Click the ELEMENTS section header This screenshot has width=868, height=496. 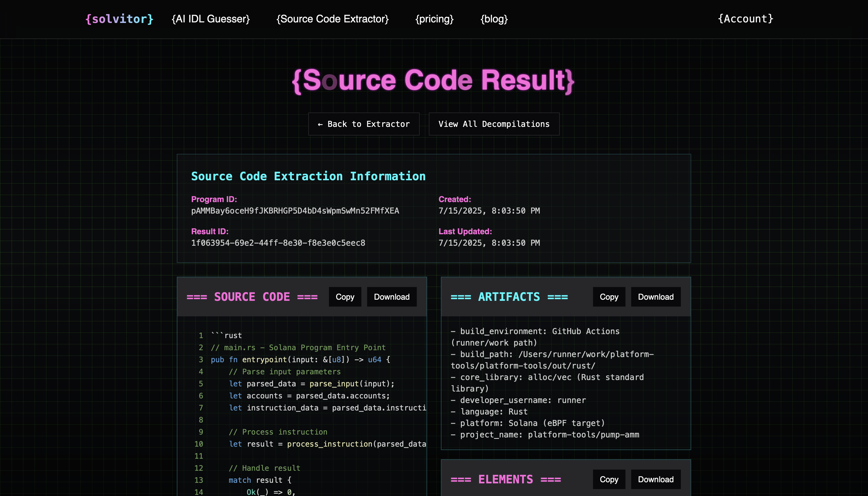(505, 479)
